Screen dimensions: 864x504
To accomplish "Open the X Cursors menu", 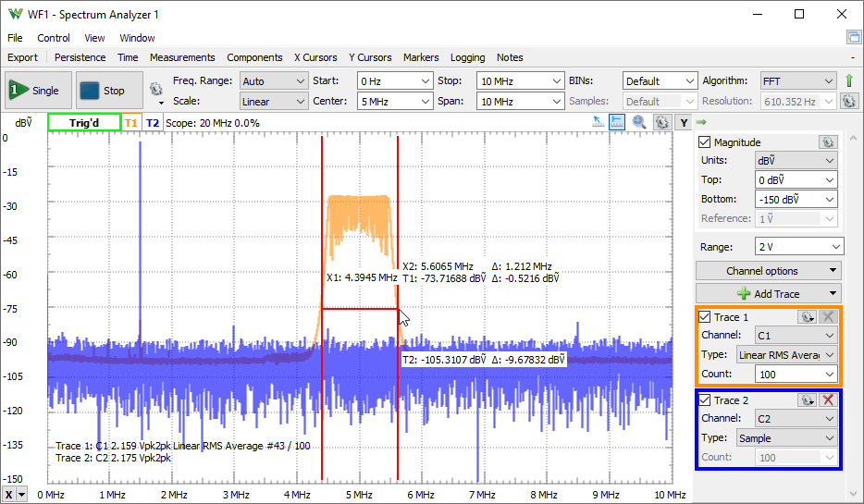I will tap(315, 57).
